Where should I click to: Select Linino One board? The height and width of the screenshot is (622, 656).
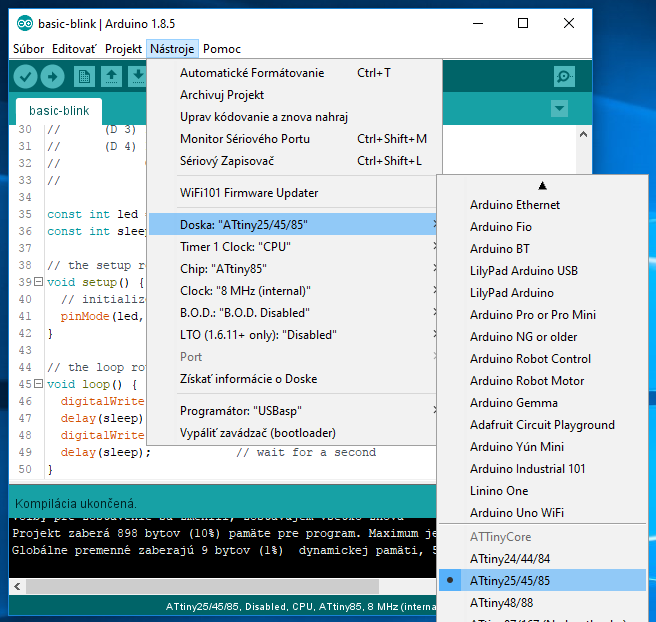(542, 491)
